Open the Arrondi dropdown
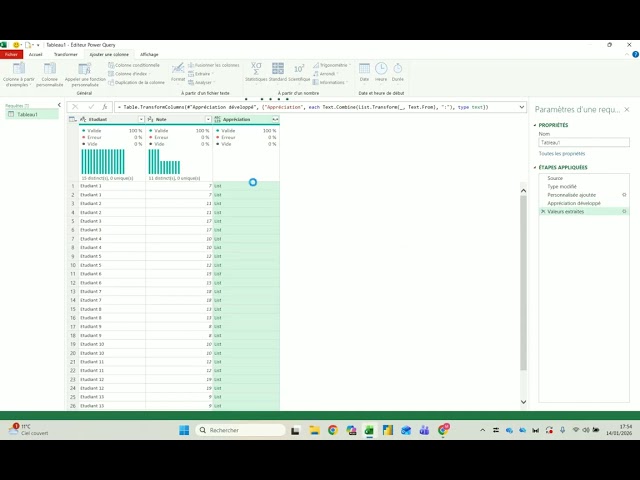640x480 pixels. point(326,74)
